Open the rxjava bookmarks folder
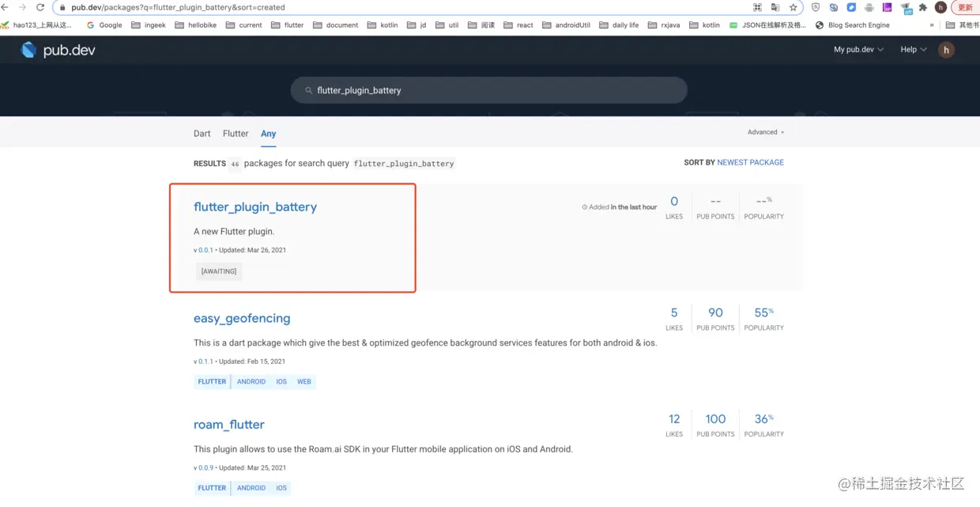This screenshot has height=507, width=980. point(664,25)
